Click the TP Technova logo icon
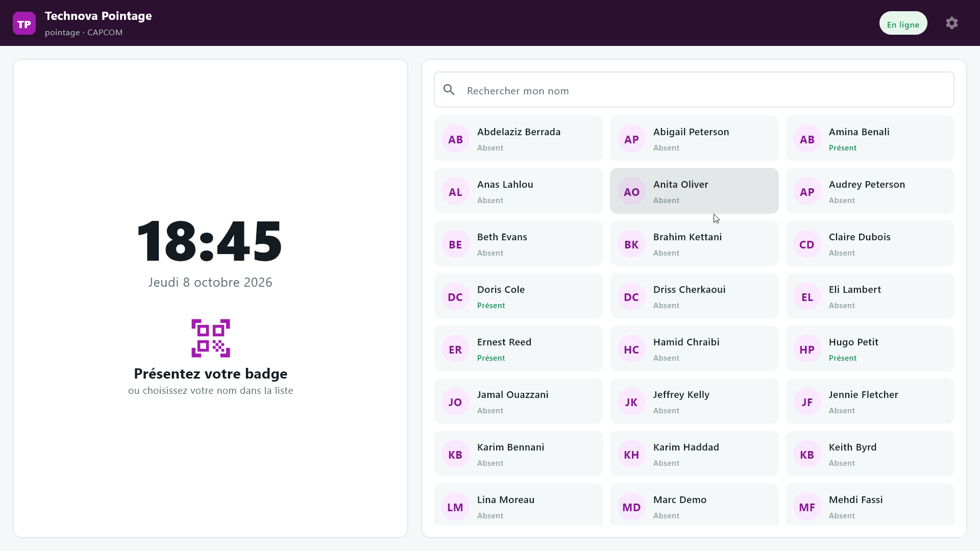Viewport: 980px width, 551px height. point(24,23)
